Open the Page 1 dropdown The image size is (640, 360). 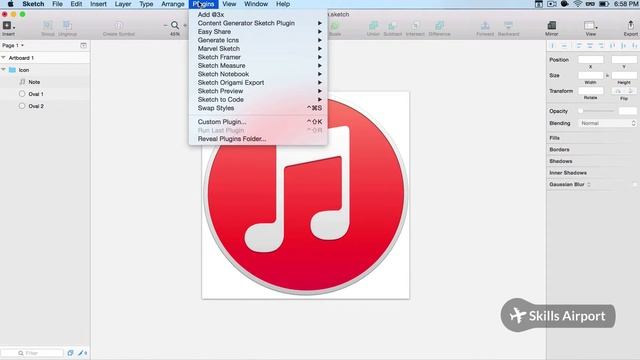point(13,45)
